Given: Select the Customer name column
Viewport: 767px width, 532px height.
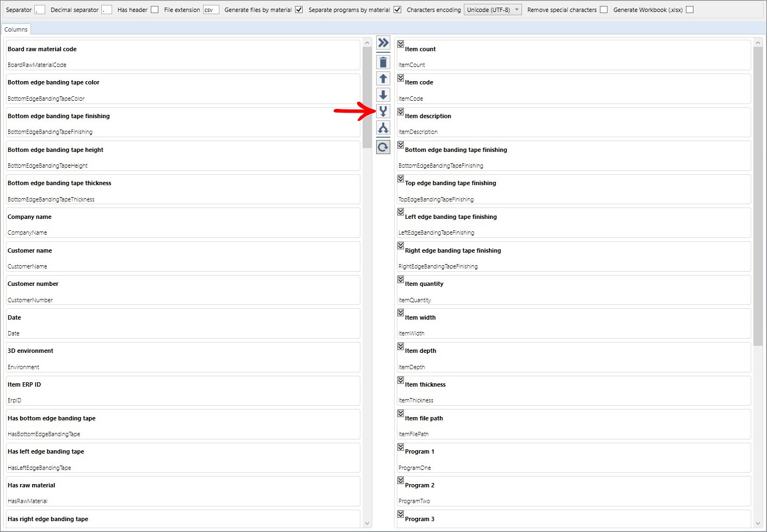Looking at the screenshot, I should coord(183,256).
